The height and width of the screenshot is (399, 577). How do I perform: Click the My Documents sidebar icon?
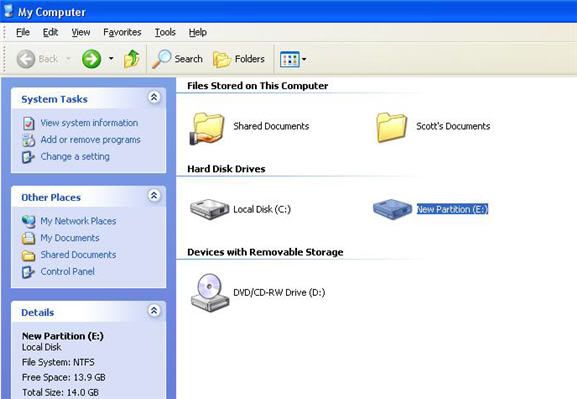click(28, 239)
